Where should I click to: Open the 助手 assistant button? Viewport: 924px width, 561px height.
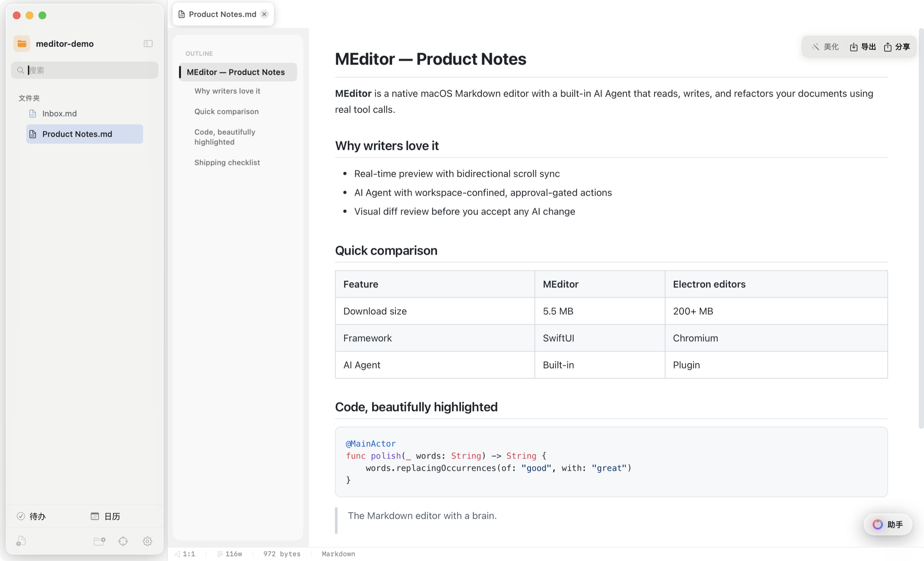(x=888, y=524)
